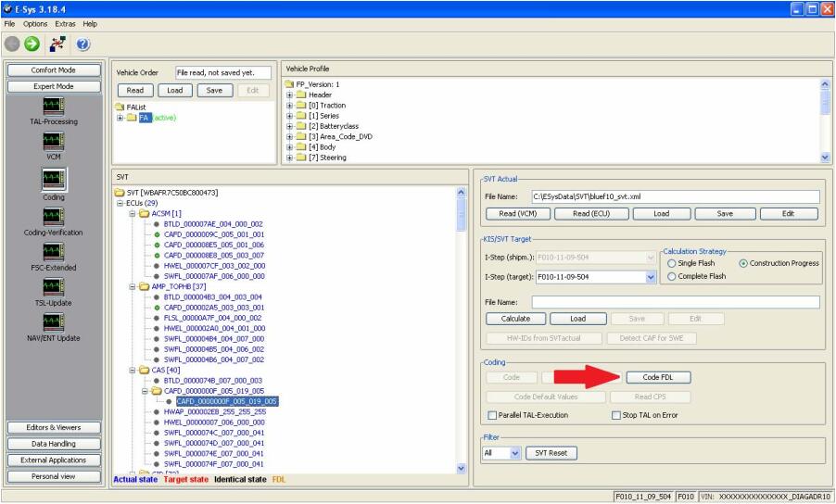The width and height of the screenshot is (836, 504).
Task: Click the SVT Actual Edit button
Action: pyautogui.click(x=789, y=214)
